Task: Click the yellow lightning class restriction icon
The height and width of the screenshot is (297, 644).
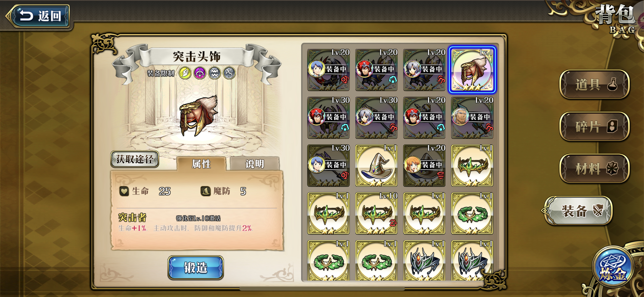Action: click(185, 73)
